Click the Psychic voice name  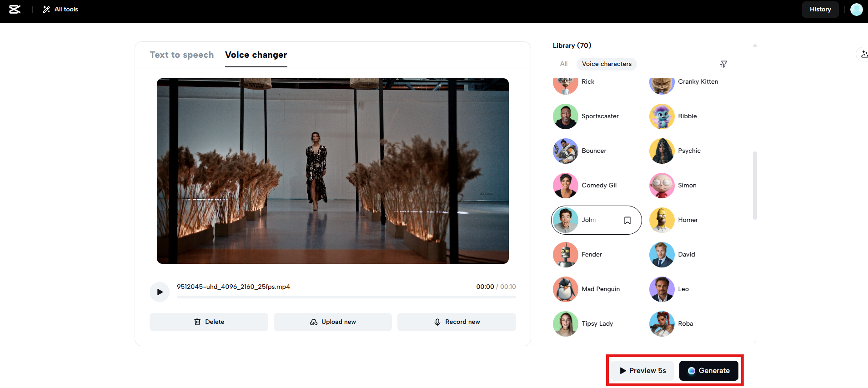[689, 151]
